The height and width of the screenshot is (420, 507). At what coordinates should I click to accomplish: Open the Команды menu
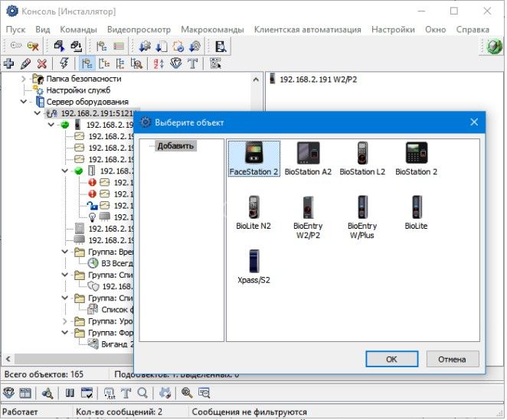click(79, 29)
